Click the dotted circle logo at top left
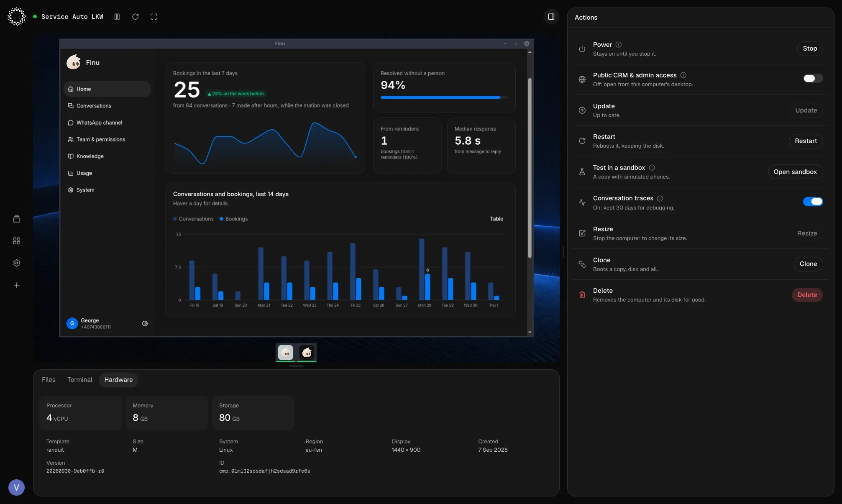 pos(16,17)
